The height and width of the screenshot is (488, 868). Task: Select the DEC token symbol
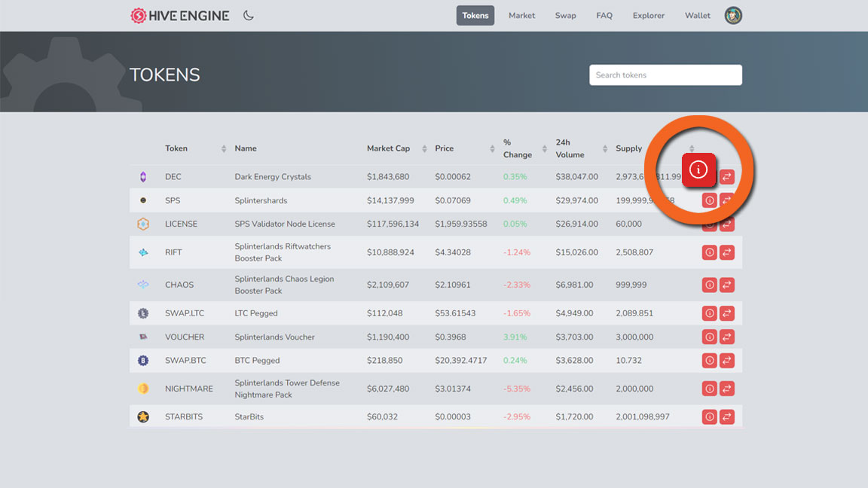click(173, 177)
